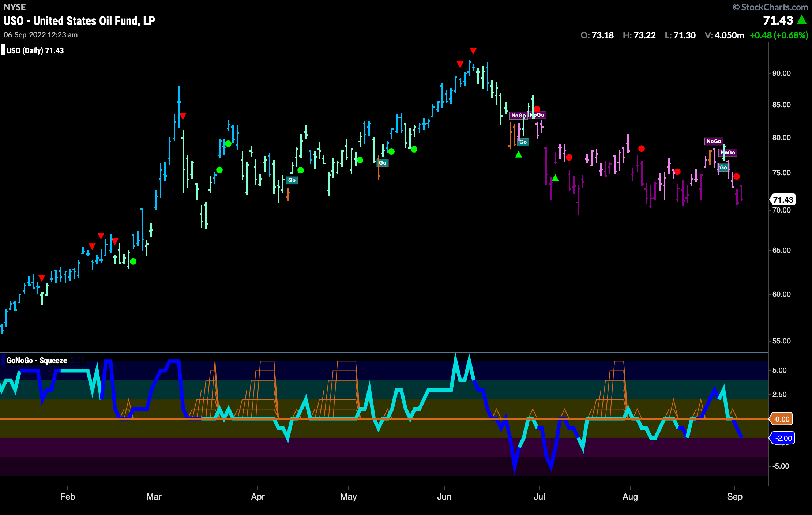Click the Jul date axis label
The image size is (812, 515).
tap(540, 497)
